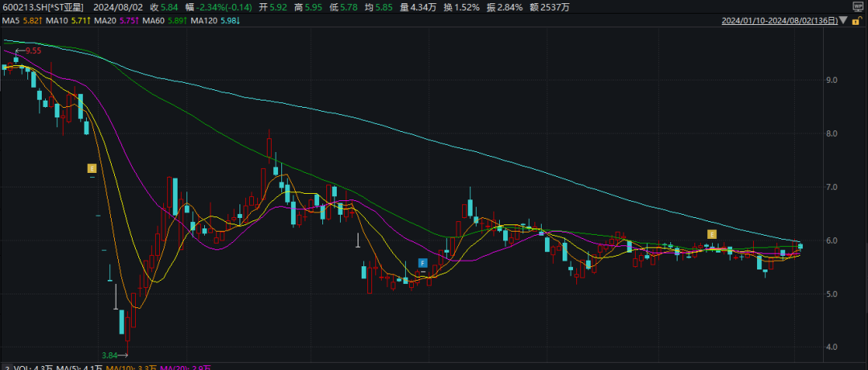
Task: Click the yellow E marker near 6.0
Action: point(711,233)
